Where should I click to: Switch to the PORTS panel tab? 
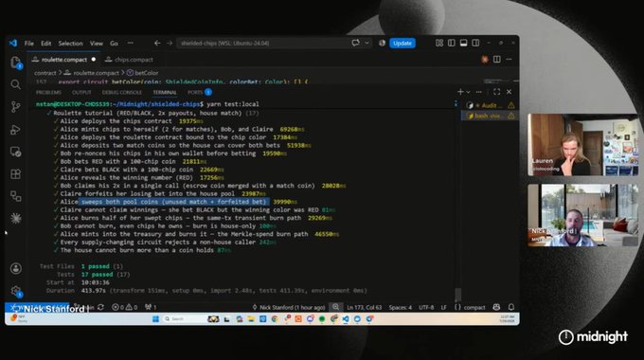(x=199, y=93)
